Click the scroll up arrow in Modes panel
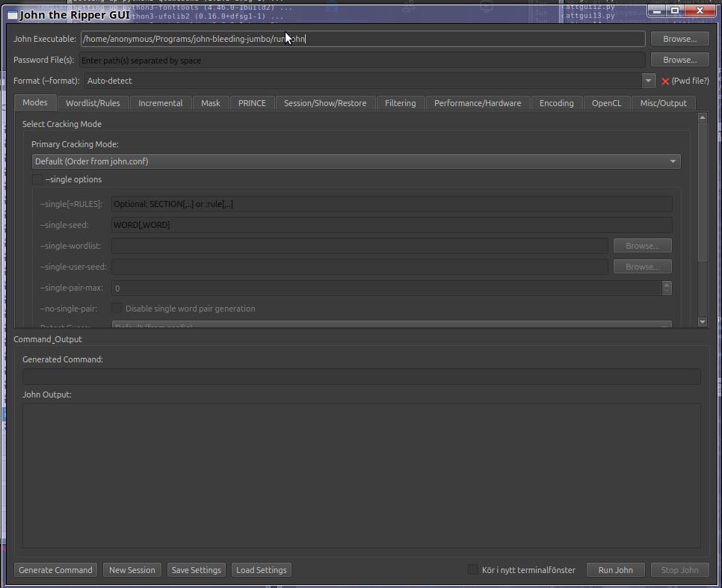 coord(703,117)
